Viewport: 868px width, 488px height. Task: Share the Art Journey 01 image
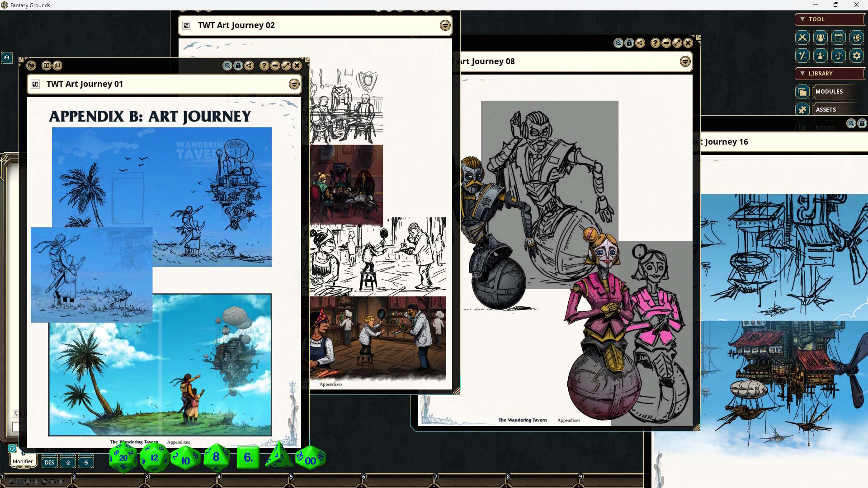pos(249,66)
